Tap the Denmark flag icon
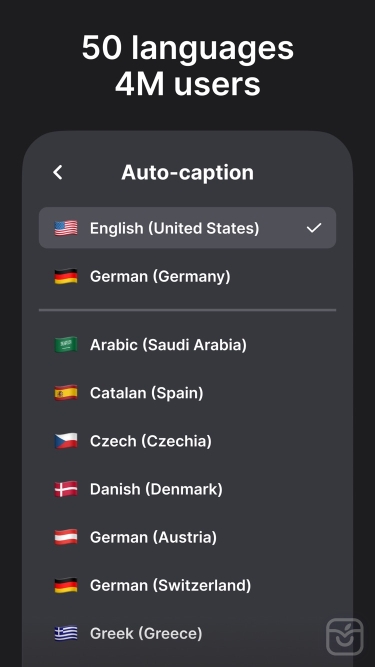The height and width of the screenshot is (667, 375). pos(66,489)
